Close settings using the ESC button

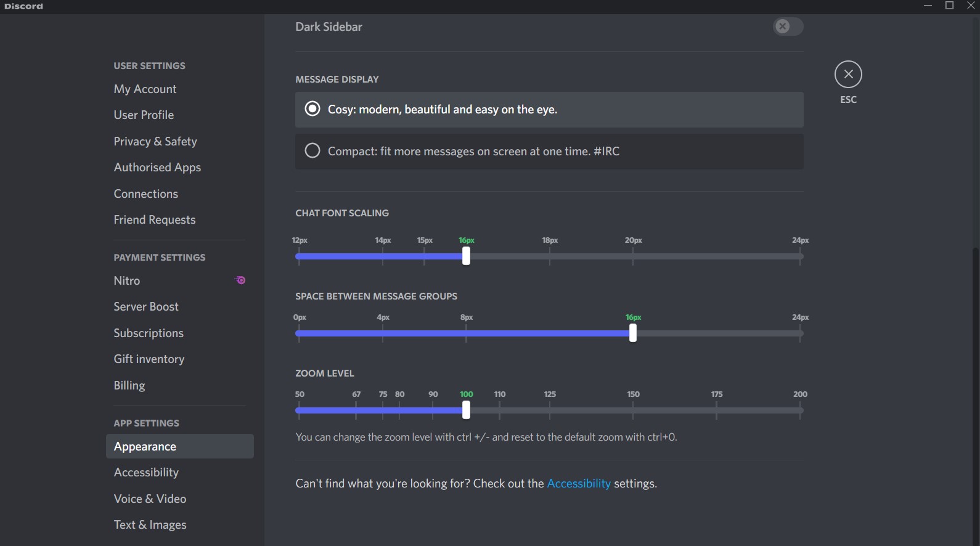click(848, 74)
